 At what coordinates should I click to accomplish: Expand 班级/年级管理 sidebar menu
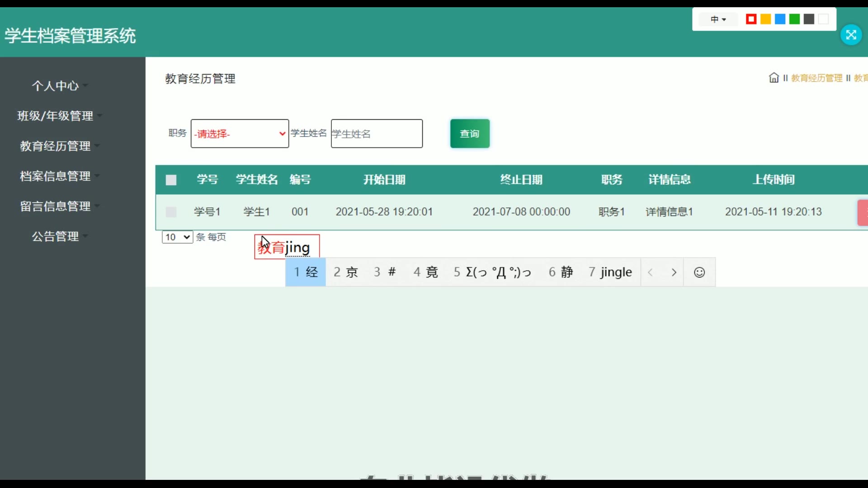click(x=56, y=116)
